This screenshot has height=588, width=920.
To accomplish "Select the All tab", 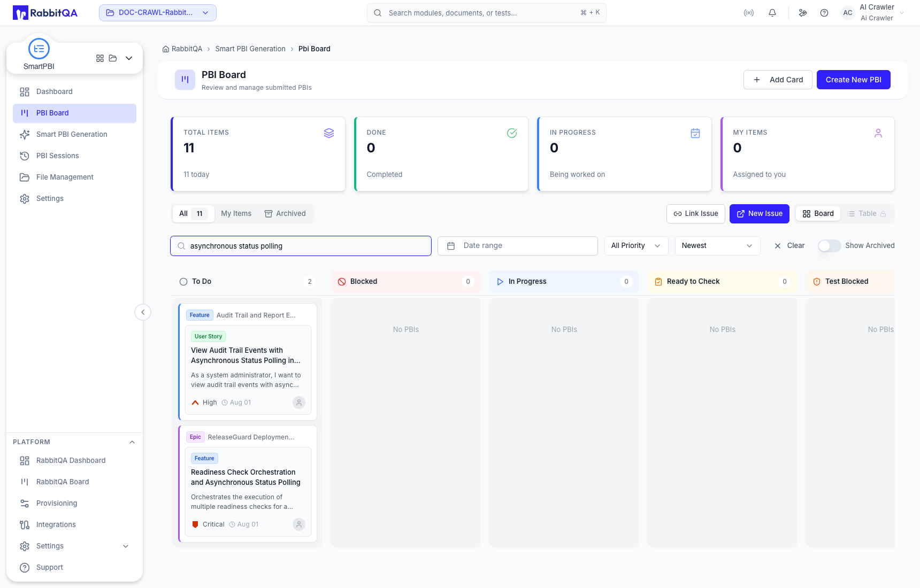I will coord(193,214).
